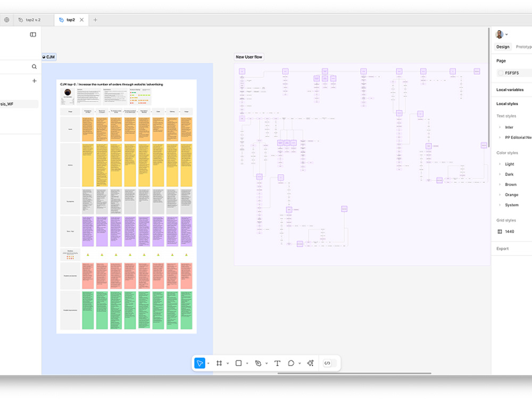The height and width of the screenshot is (399, 532).
Task: Click the F5F5F5 page color swatch
Action: click(x=501, y=73)
